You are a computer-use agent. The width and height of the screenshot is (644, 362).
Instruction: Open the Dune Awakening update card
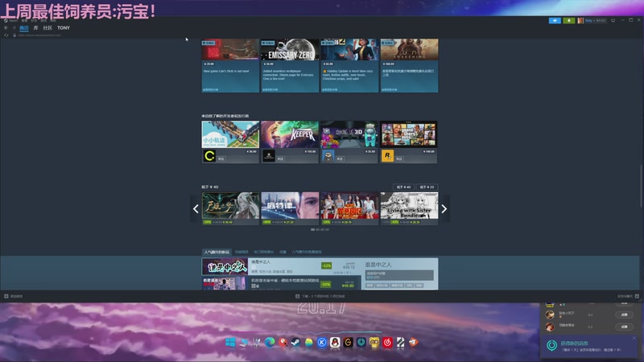[409, 66]
